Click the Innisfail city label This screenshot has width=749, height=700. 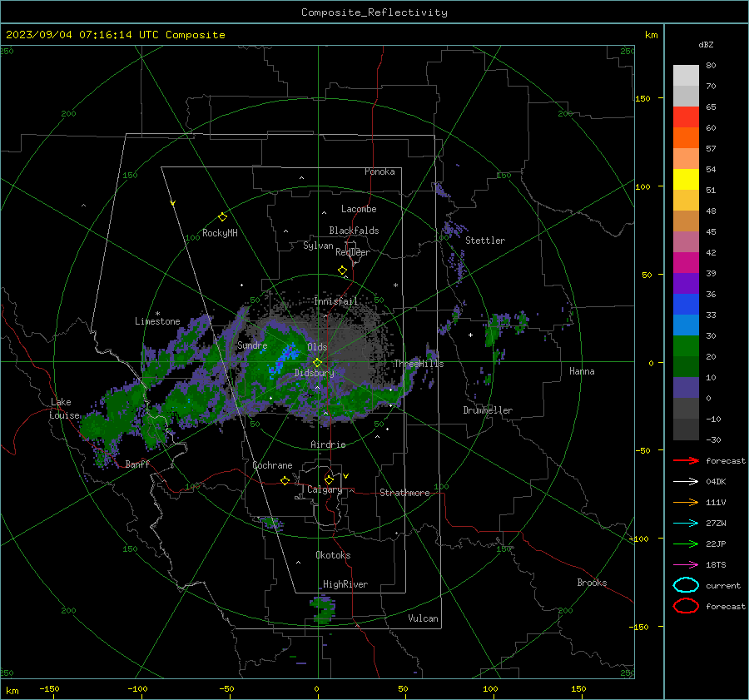point(336,301)
